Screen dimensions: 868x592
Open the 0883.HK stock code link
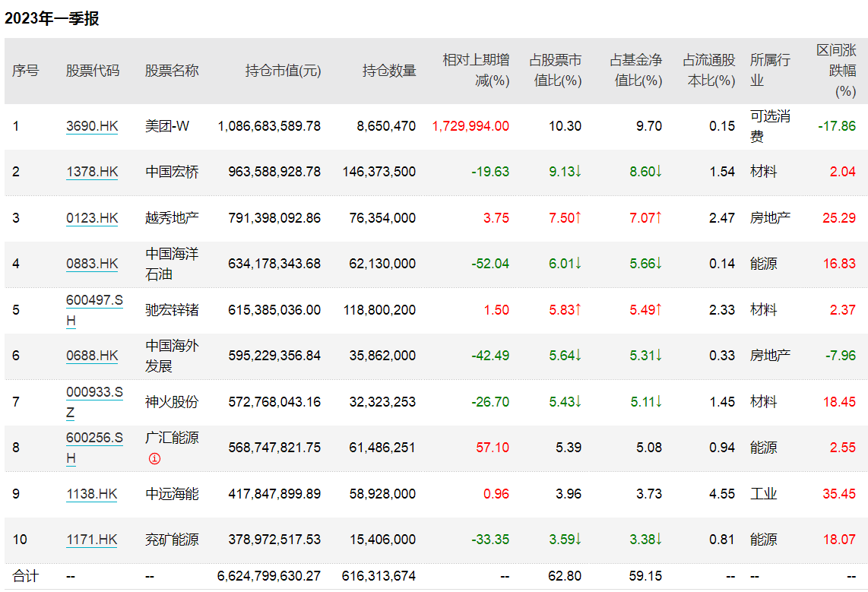click(x=92, y=264)
